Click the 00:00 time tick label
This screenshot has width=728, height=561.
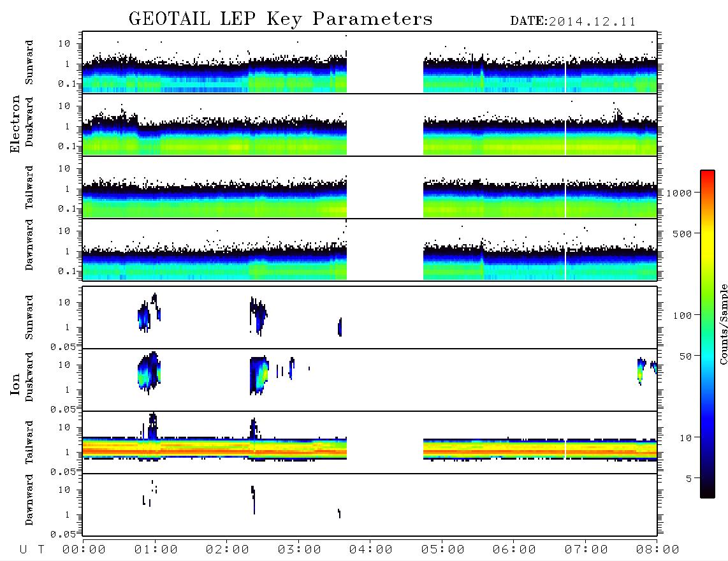pos(84,550)
